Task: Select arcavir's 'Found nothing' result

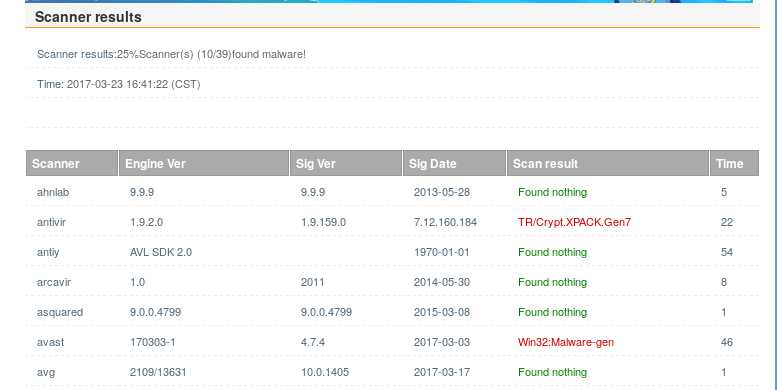Action: pos(553,282)
